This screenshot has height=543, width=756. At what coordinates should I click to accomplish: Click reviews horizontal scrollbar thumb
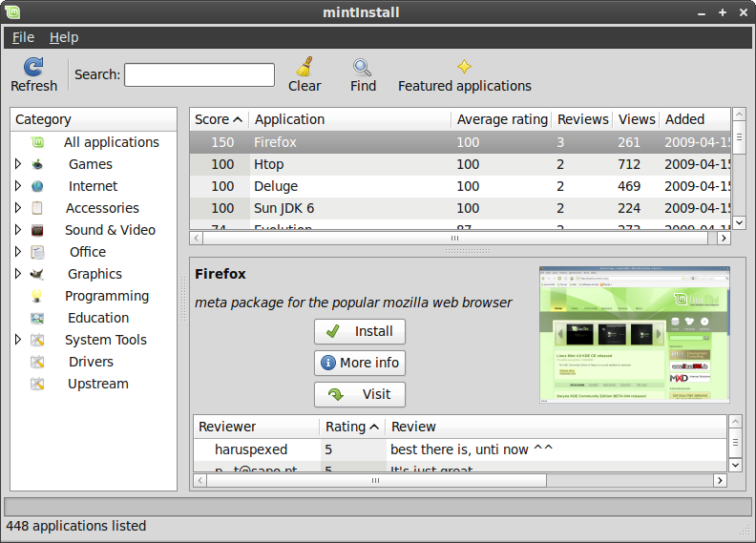(376, 480)
